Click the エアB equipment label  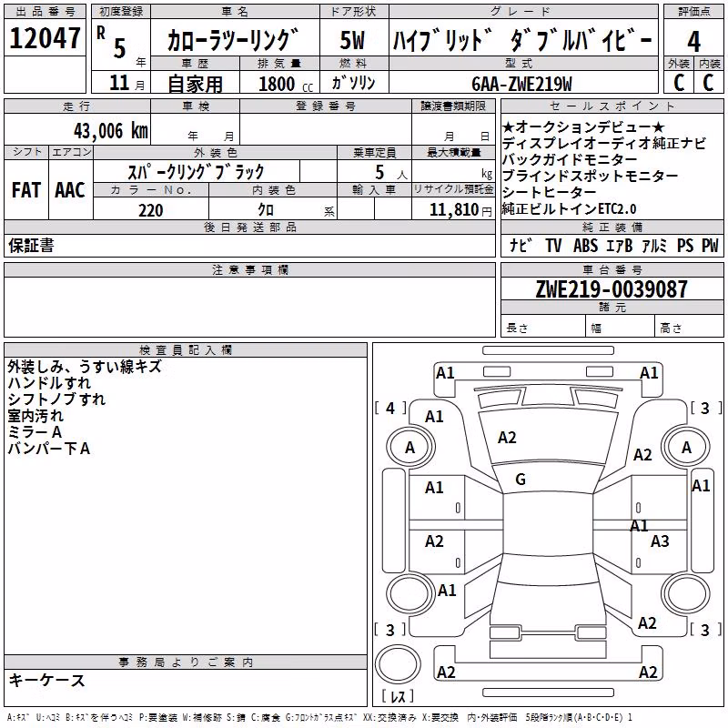[x=619, y=246]
